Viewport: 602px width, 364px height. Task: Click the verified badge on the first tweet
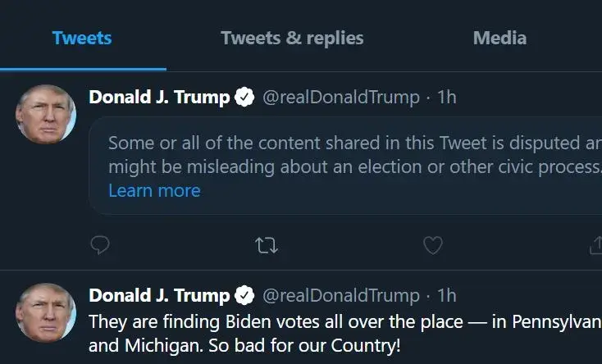point(244,98)
